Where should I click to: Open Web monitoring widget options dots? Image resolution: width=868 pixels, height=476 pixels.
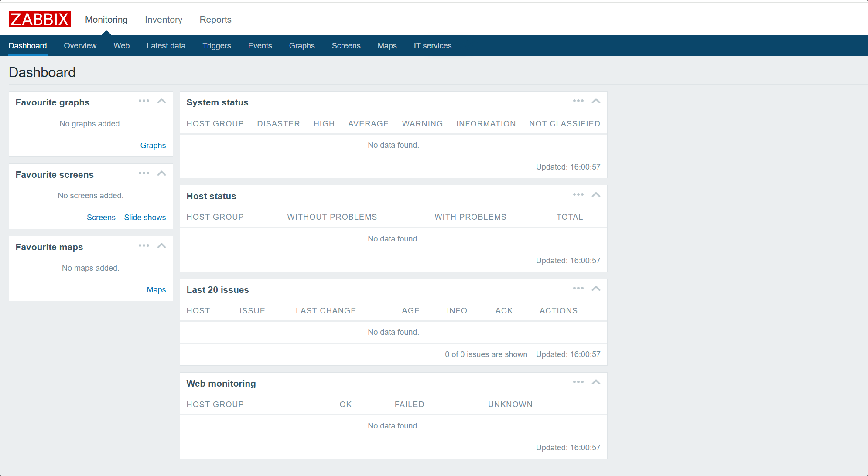[x=578, y=382]
